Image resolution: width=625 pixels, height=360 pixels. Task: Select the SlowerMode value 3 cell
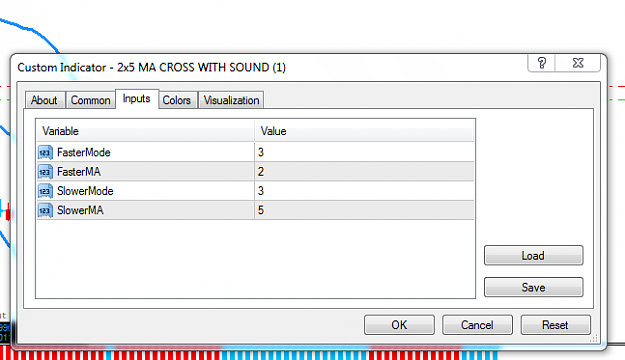click(364, 191)
